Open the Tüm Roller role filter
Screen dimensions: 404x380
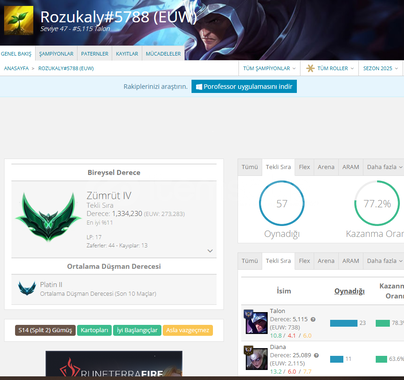coord(330,68)
